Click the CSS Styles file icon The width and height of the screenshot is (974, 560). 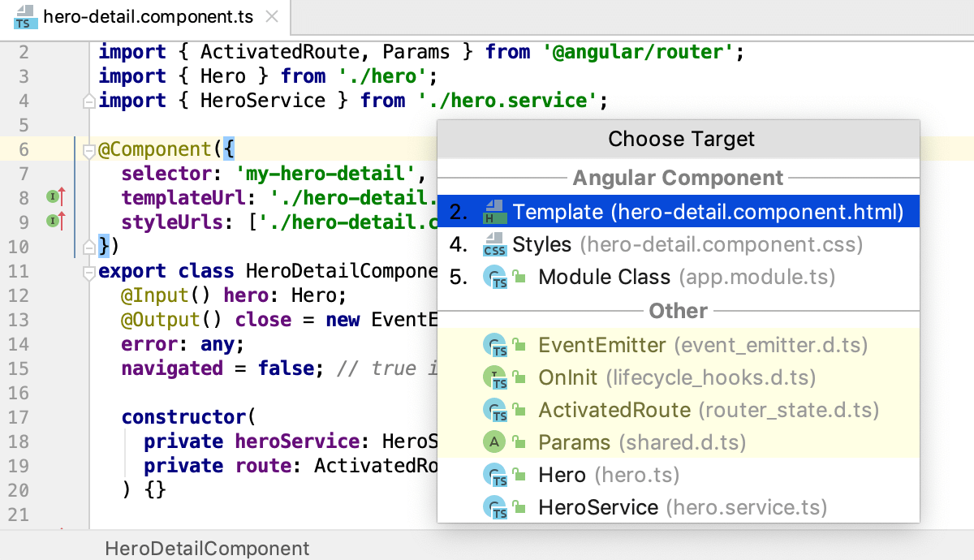[494, 244]
